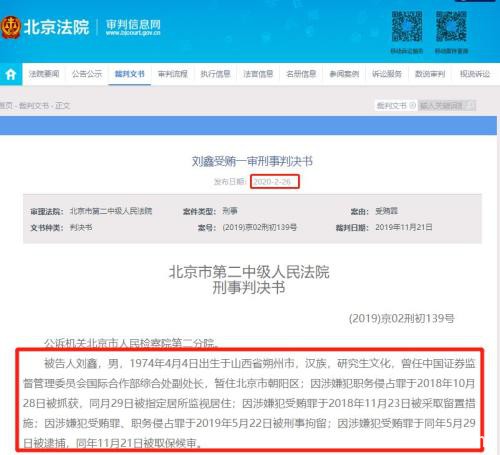
Task: Open the 审判流程 navigation tab
Action: coord(173,74)
